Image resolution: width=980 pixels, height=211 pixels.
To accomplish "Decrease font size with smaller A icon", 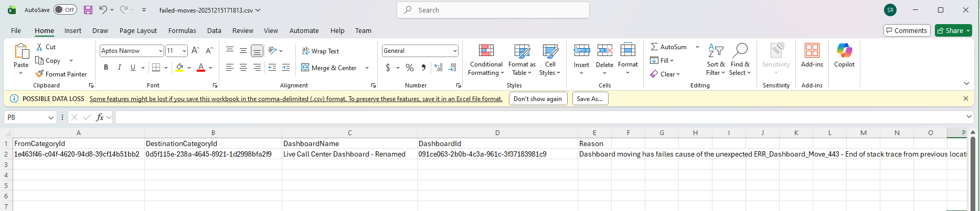I will click(209, 50).
